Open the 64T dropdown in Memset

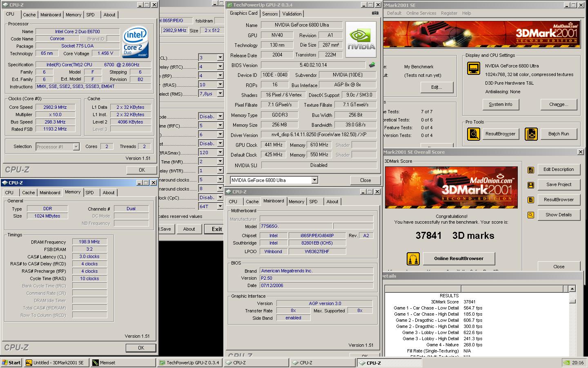pyautogui.click(x=220, y=206)
